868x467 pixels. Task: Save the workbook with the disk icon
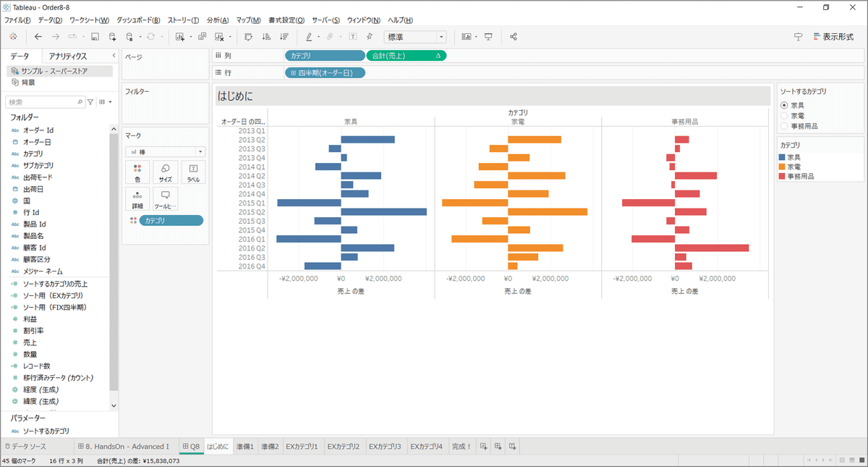[x=95, y=36]
